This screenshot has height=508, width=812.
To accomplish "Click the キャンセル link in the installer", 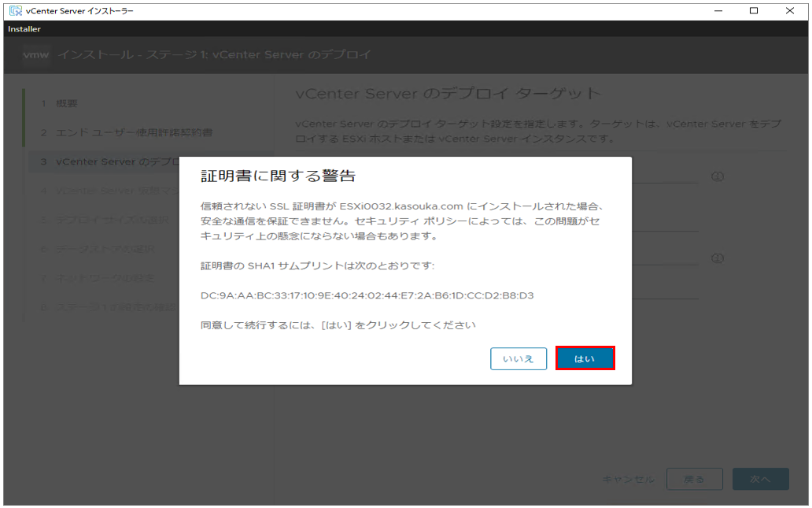I will [x=628, y=480].
